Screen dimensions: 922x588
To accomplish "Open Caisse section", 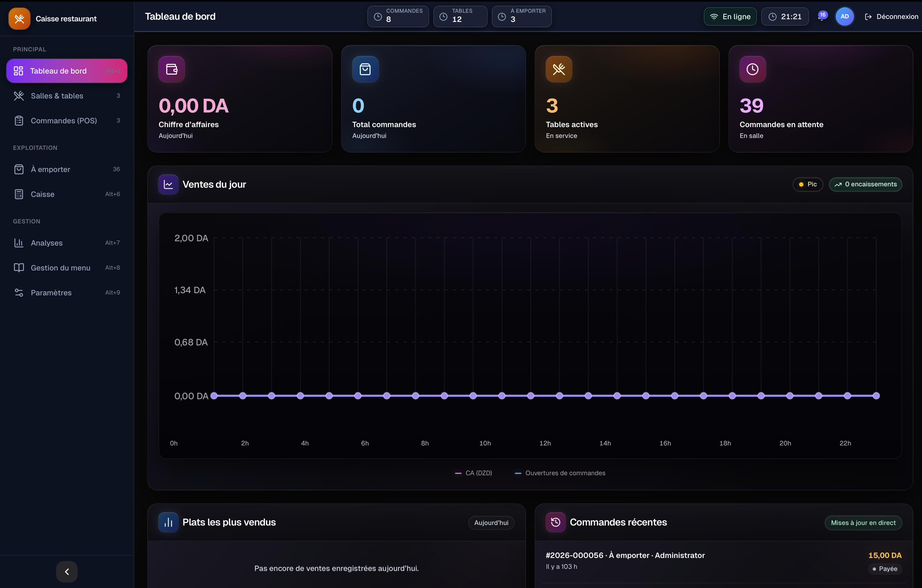I will click(x=67, y=194).
